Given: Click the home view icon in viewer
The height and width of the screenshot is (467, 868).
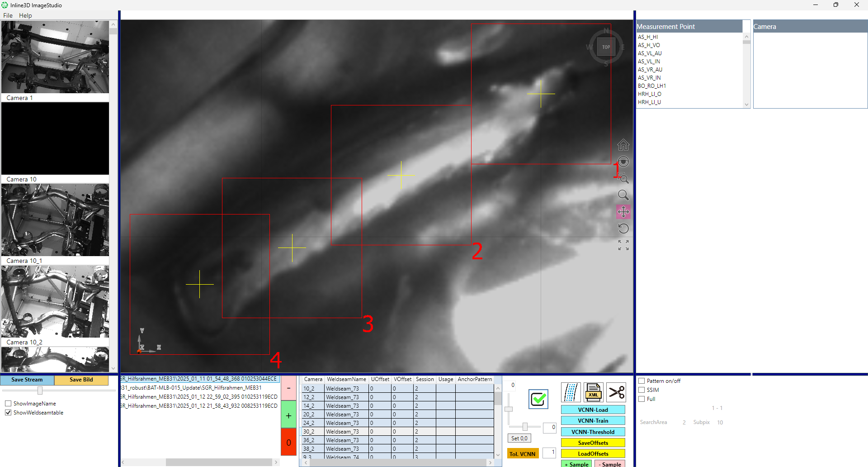Looking at the screenshot, I should [x=623, y=145].
